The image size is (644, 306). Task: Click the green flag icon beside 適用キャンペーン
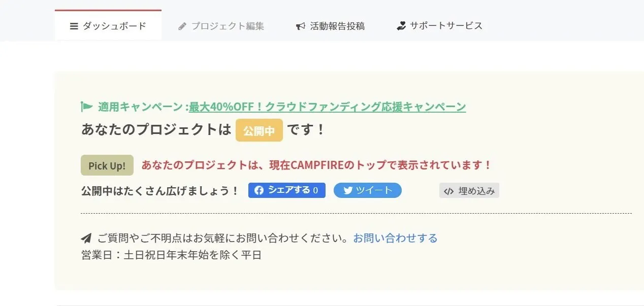[x=87, y=107]
